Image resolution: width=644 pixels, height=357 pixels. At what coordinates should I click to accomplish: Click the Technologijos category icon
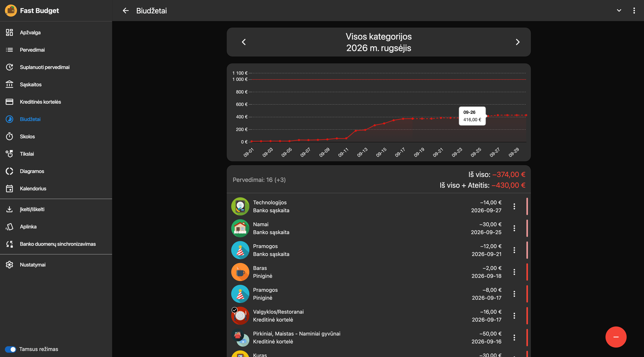point(240,206)
